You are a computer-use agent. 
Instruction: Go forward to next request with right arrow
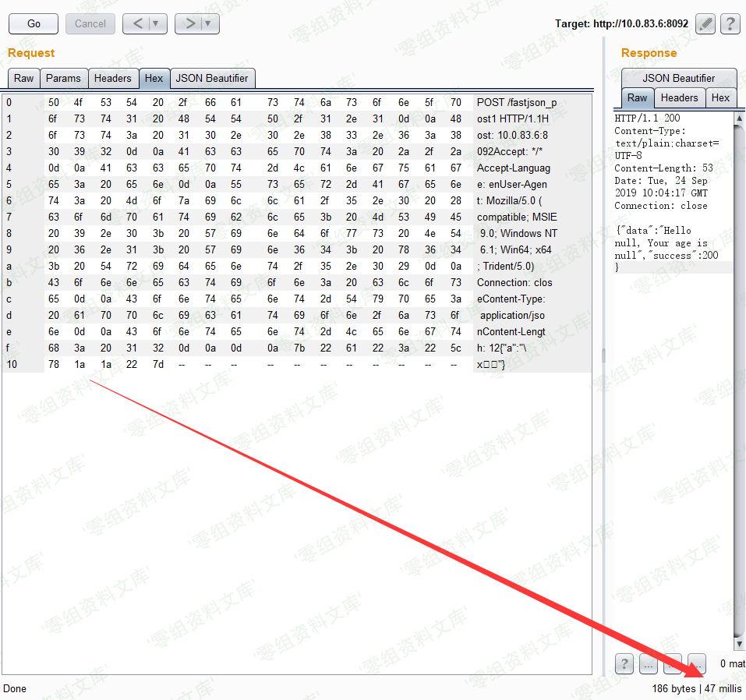[189, 24]
